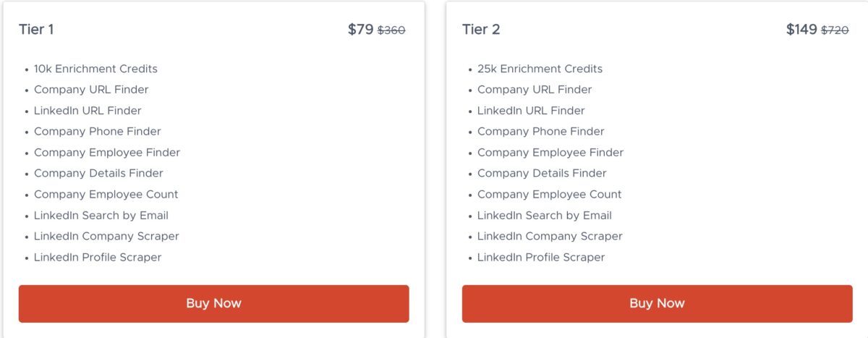Click LinkedIn Search by Email in Tier 1
Image resolution: width=868 pixels, height=338 pixels.
tap(101, 216)
